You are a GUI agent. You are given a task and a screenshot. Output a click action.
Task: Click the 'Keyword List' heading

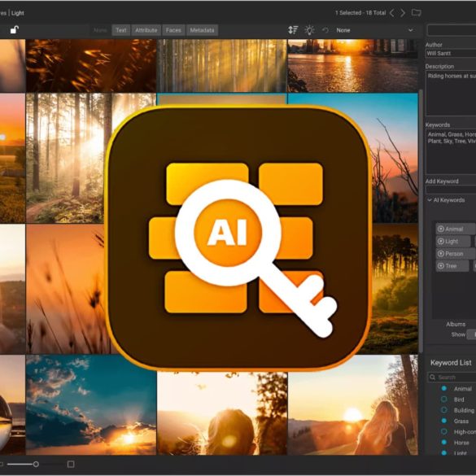[x=451, y=362]
